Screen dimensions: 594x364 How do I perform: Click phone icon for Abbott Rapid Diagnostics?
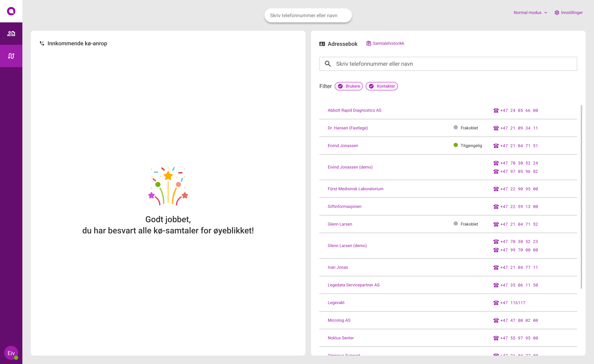coord(496,110)
